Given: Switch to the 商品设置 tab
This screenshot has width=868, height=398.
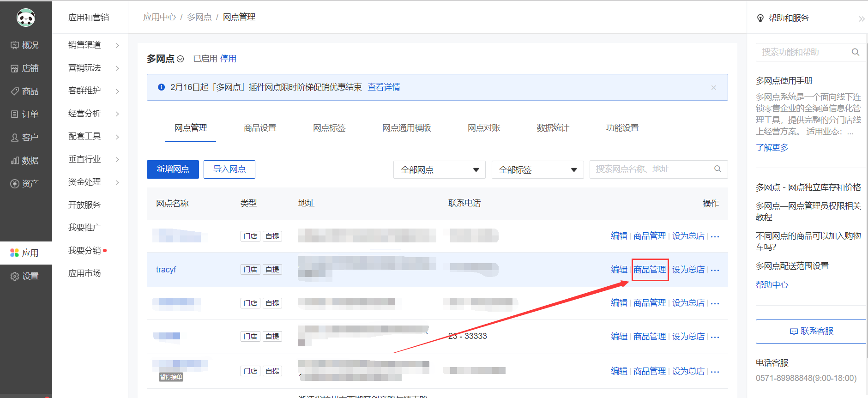Looking at the screenshot, I should 260,128.
